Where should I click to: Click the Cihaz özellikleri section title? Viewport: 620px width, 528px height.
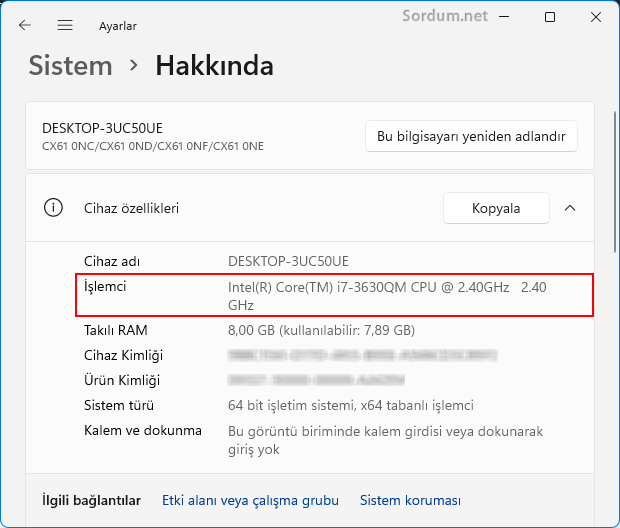pyautogui.click(x=131, y=208)
